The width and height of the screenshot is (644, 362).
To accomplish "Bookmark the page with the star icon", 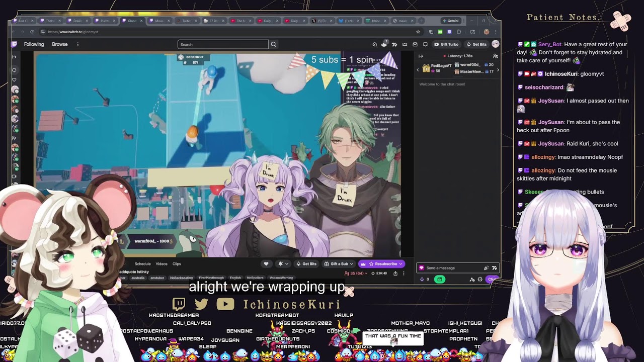I will (418, 32).
